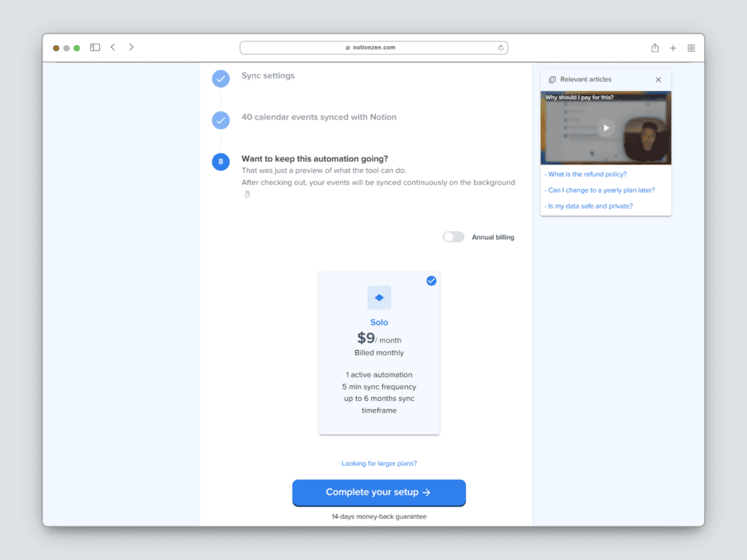This screenshot has height=560, width=747.
Task: Click the Relevant articles panel icon
Action: coord(552,79)
